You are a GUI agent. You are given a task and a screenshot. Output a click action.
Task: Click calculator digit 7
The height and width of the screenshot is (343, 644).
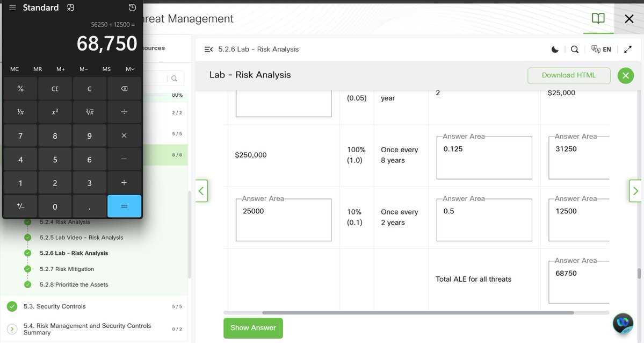pyautogui.click(x=20, y=135)
